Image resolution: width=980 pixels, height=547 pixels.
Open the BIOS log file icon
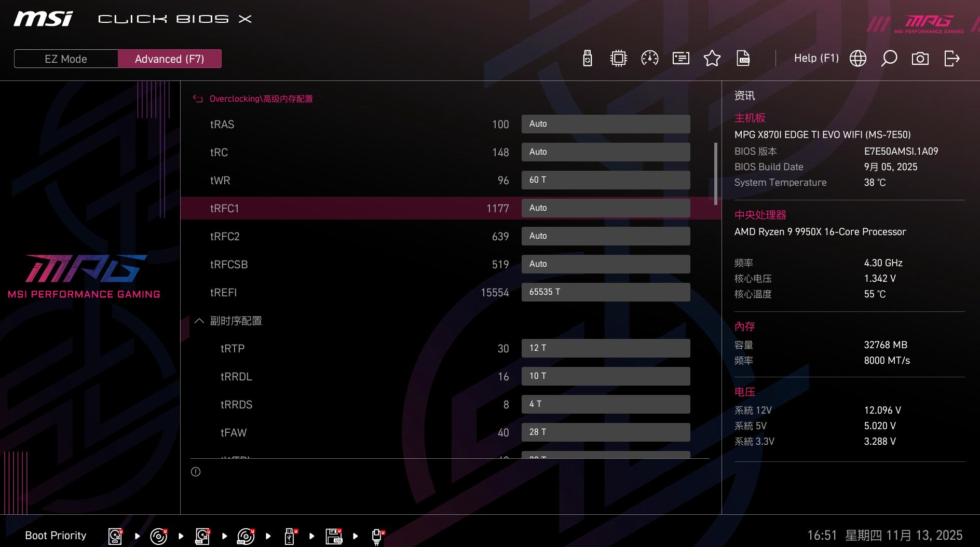[743, 58]
